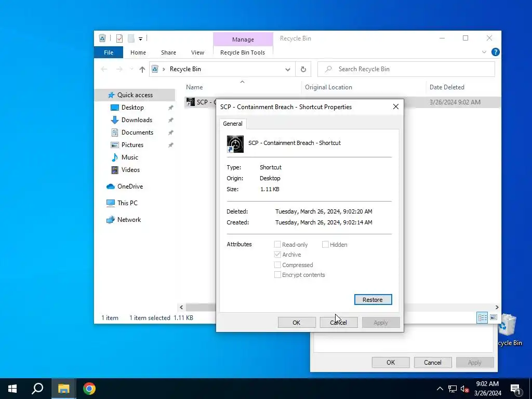This screenshot has height=399, width=532.
Task: Go back with the back arrow
Action: 104,69
